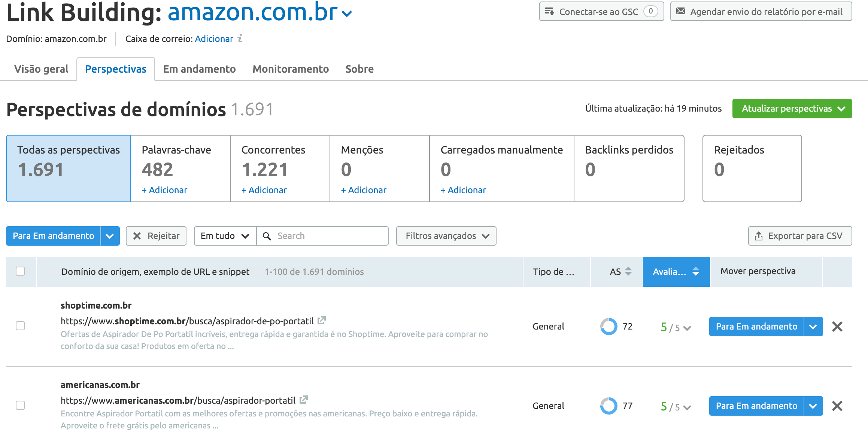Select the Palavras-chave 482 card
Image resolution: width=868 pixels, height=443 pixels.
(x=180, y=169)
